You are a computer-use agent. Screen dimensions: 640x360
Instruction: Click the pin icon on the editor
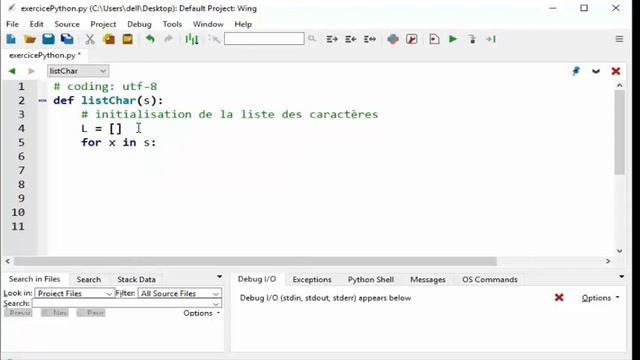(576, 71)
